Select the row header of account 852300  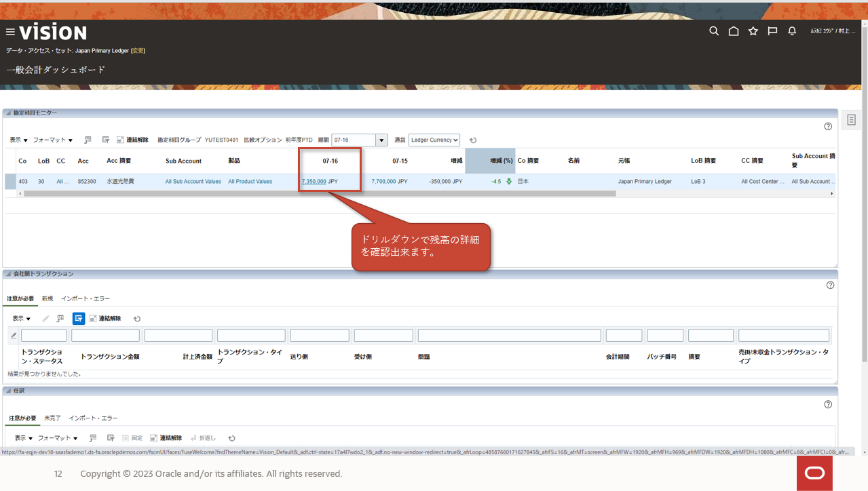tap(10, 182)
